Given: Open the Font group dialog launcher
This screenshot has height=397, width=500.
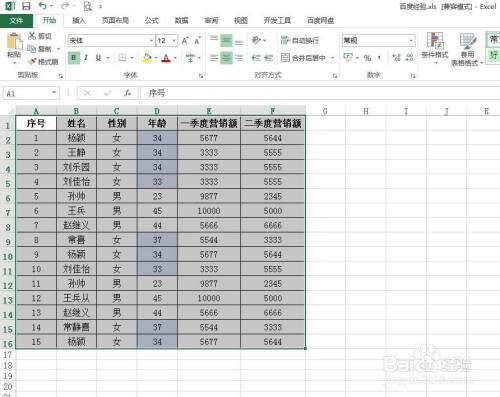Looking at the screenshot, I should [x=201, y=76].
